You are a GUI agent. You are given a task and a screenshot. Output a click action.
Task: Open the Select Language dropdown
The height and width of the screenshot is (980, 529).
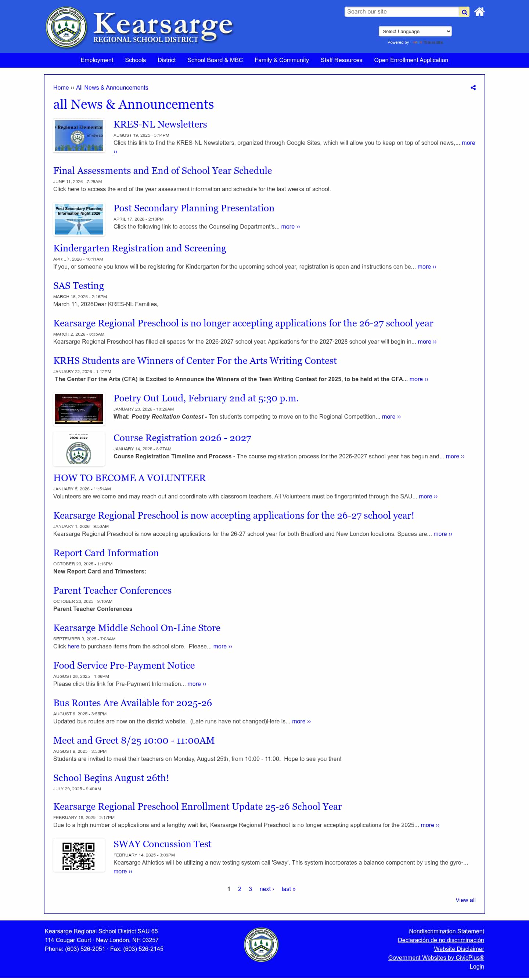coord(415,31)
